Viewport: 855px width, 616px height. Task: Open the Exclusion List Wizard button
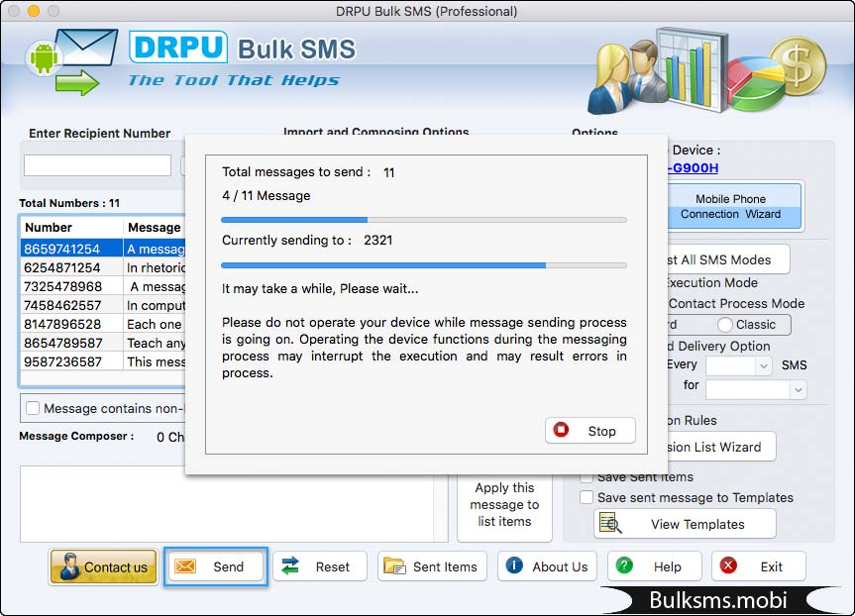[721, 447]
